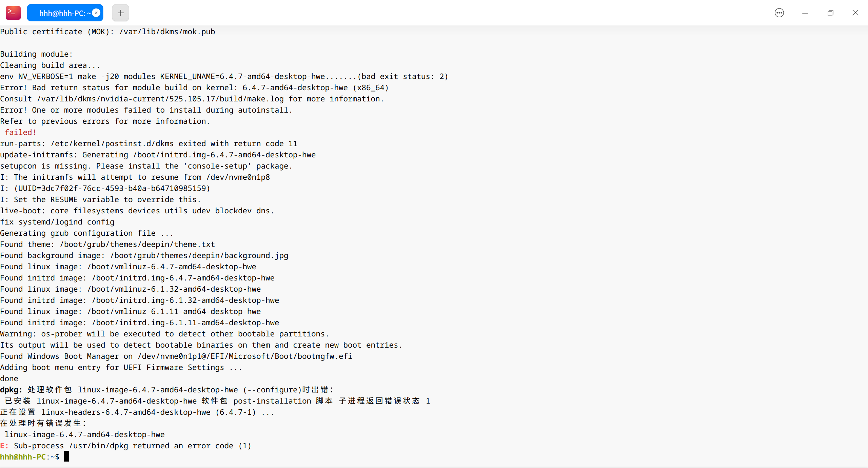Restore the terminal window size

[x=830, y=13]
